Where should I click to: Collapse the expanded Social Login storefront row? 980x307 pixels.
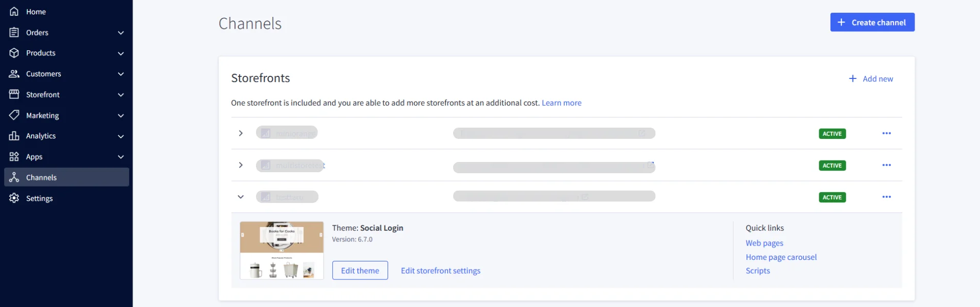241,197
